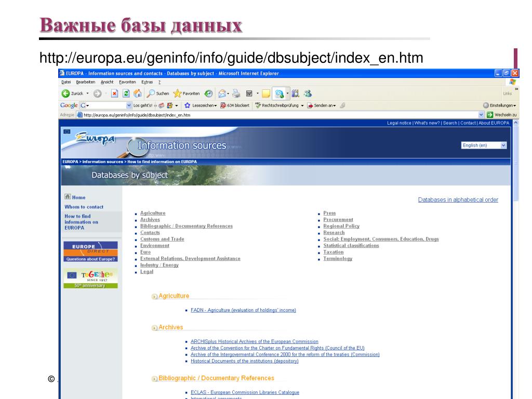Click the Research books toolbar icon
Image resolution: width=532 pixels, height=399 pixels.
click(x=295, y=94)
